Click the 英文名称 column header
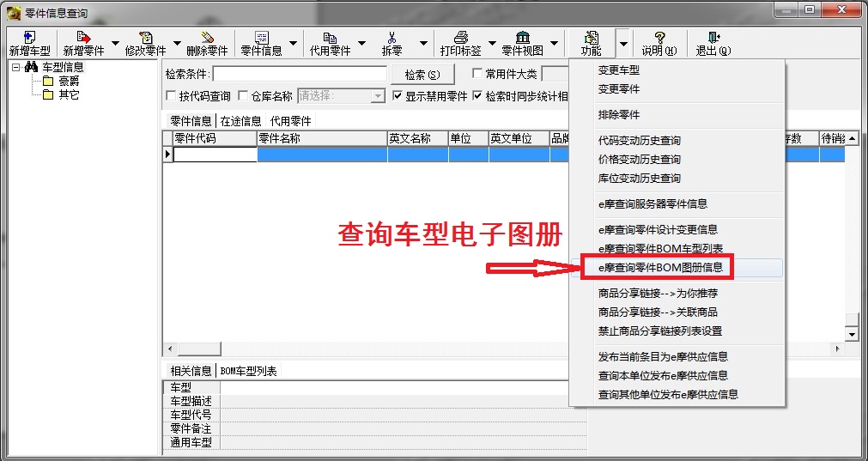This screenshot has width=868, height=461. pyautogui.click(x=418, y=138)
